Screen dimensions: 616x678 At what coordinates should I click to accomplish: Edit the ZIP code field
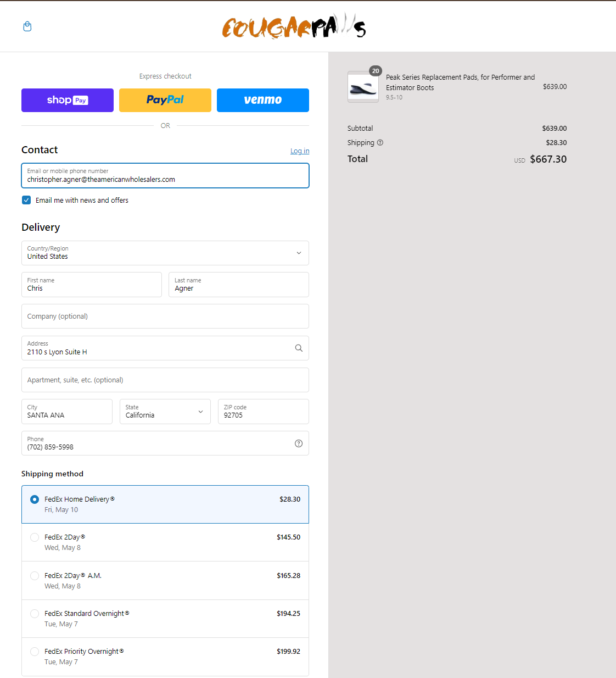tap(264, 412)
